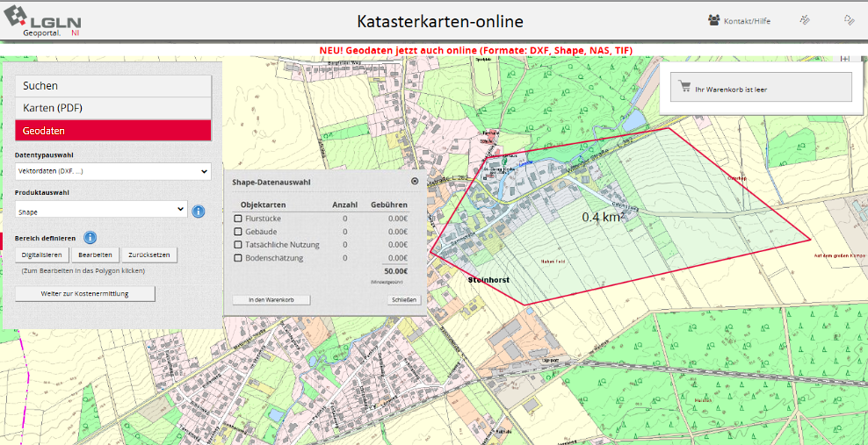Expand the Datentypauswahl dropdown

(x=112, y=171)
